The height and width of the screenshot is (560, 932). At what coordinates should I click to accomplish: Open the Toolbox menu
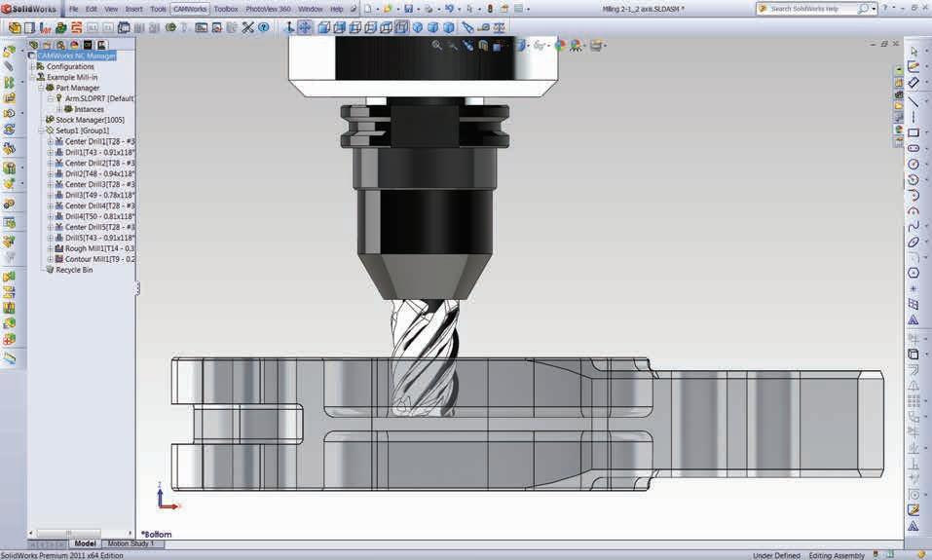[226, 9]
